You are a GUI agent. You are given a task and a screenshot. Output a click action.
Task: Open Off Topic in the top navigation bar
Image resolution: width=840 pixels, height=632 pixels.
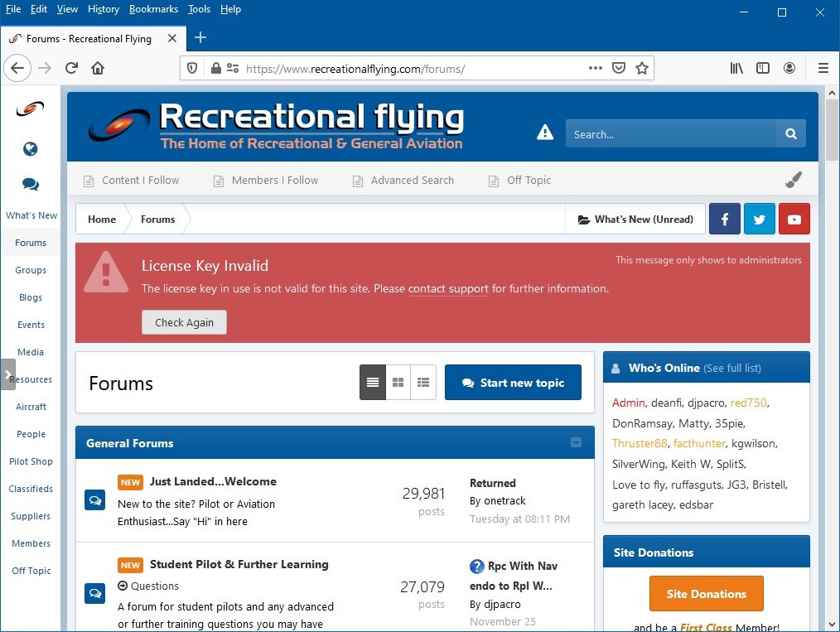point(519,181)
